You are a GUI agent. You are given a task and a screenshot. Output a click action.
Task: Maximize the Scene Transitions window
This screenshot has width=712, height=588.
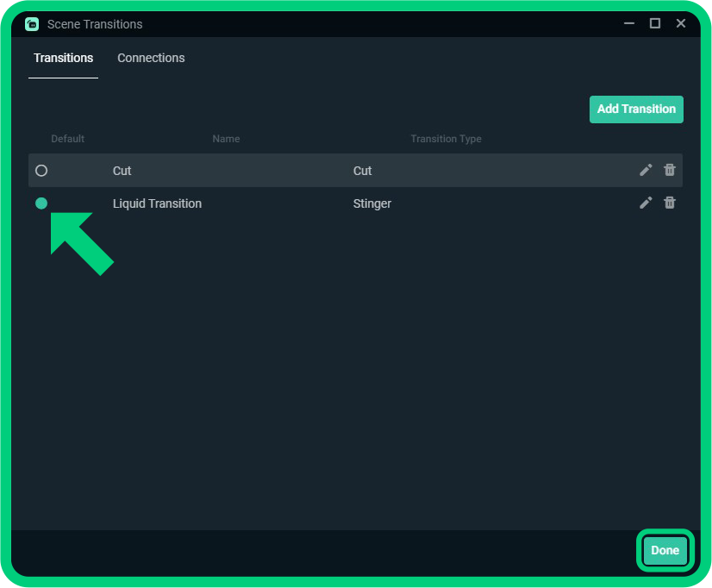pos(655,23)
